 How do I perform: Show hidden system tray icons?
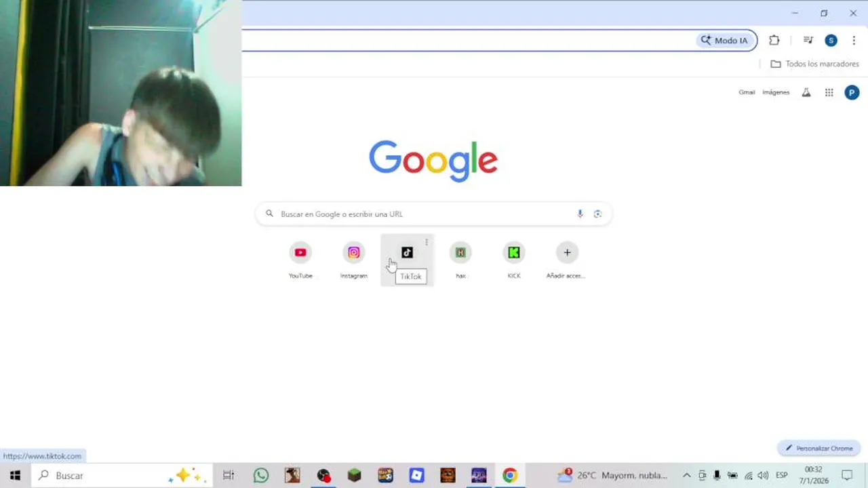point(686,475)
